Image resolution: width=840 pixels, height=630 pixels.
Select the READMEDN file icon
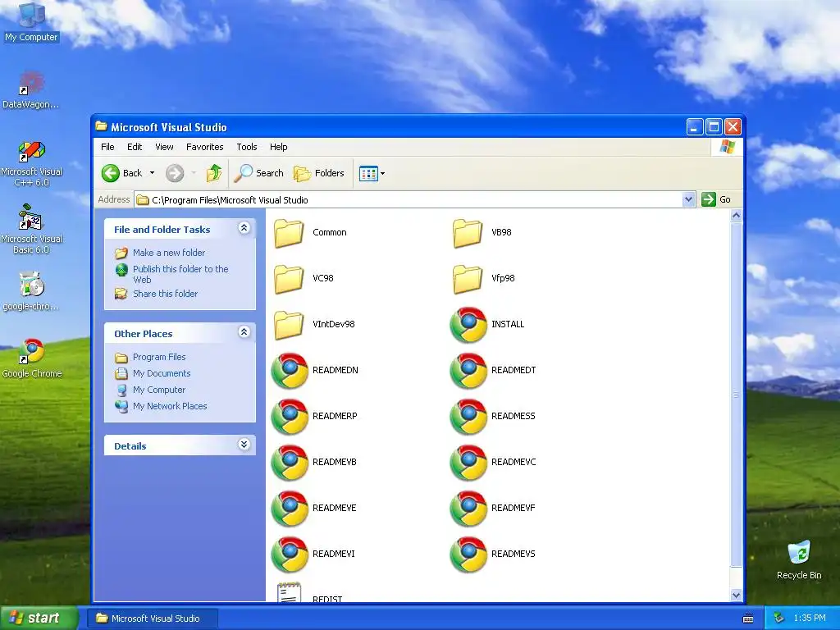(x=290, y=371)
